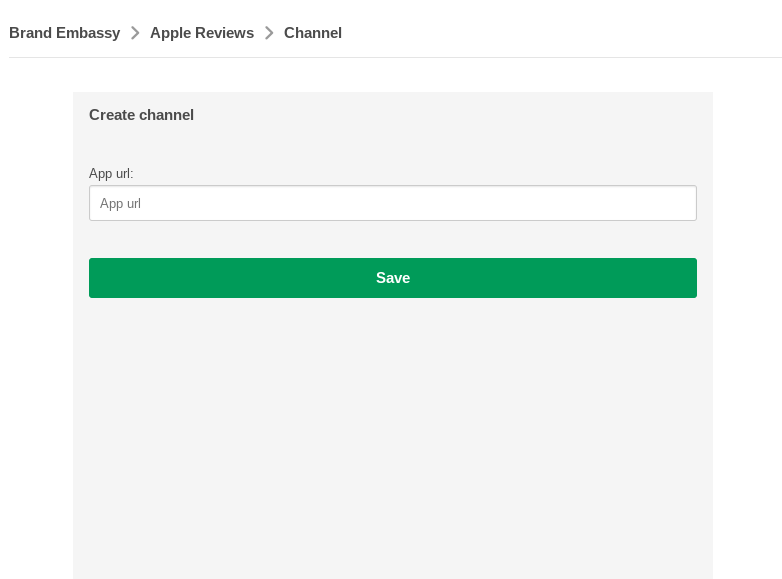This screenshot has width=782, height=579.
Task: Focus the App url input field
Action: click(393, 203)
